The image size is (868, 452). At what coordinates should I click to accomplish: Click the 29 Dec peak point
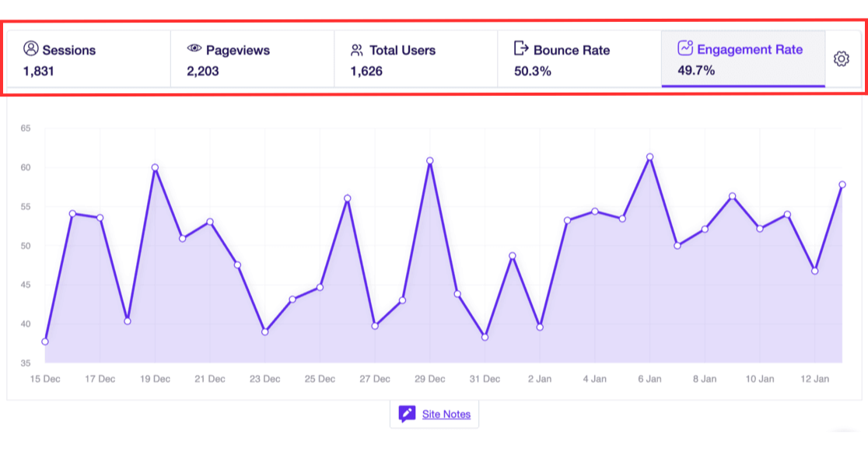pos(430,160)
